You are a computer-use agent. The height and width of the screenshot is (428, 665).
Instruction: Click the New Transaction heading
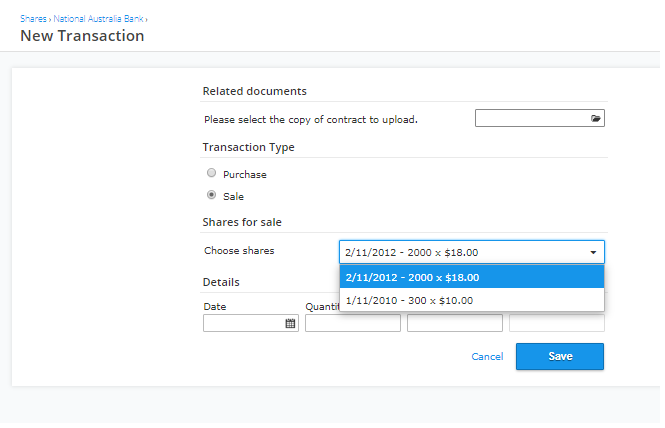(82, 36)
